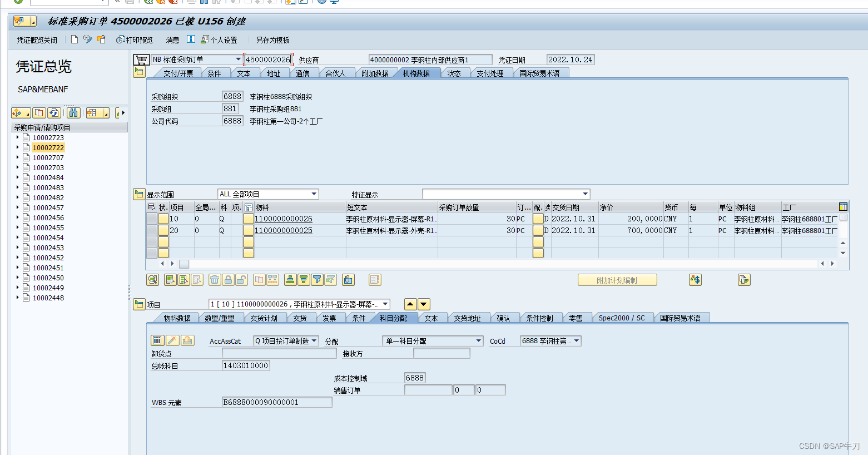Click the selection variant icon in overview
The image size is (868, 455).
tap(22, 113)
